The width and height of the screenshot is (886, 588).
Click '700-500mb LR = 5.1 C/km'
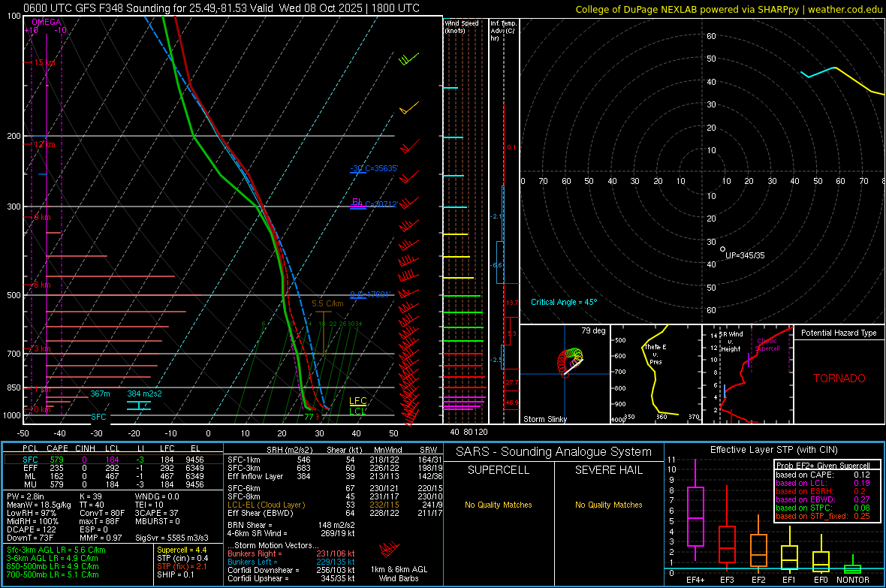coord(53,574)
